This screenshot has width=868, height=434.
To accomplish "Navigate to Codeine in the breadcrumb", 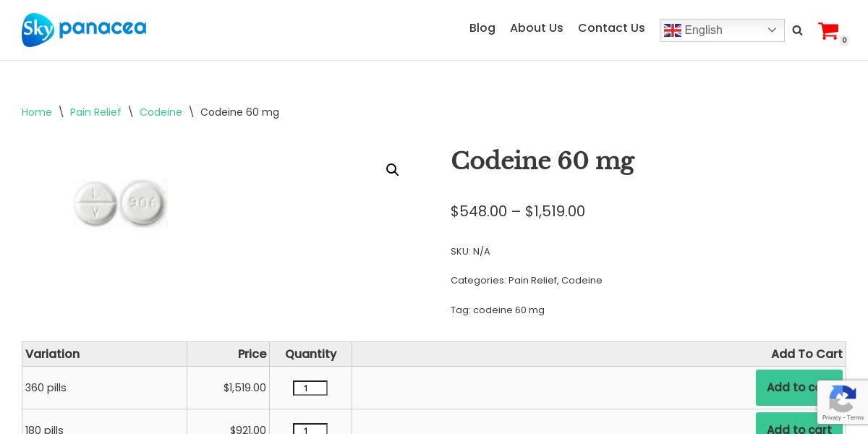I will [161, 112].
